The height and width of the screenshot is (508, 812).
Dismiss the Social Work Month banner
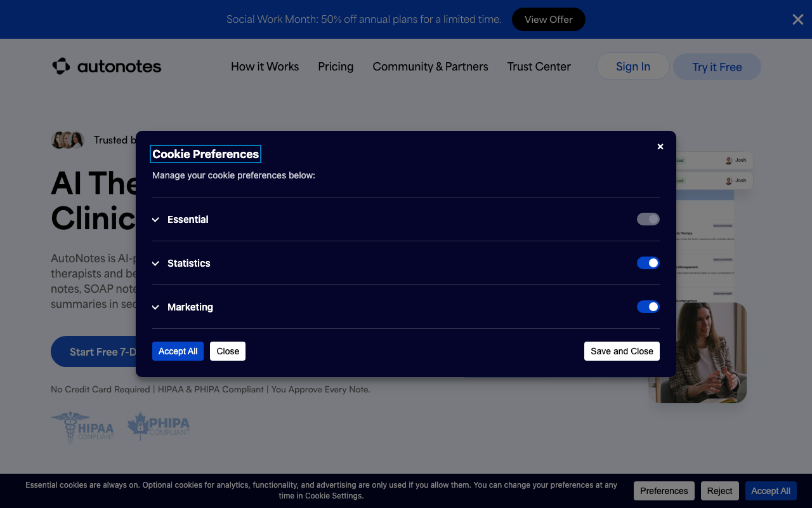797,20
